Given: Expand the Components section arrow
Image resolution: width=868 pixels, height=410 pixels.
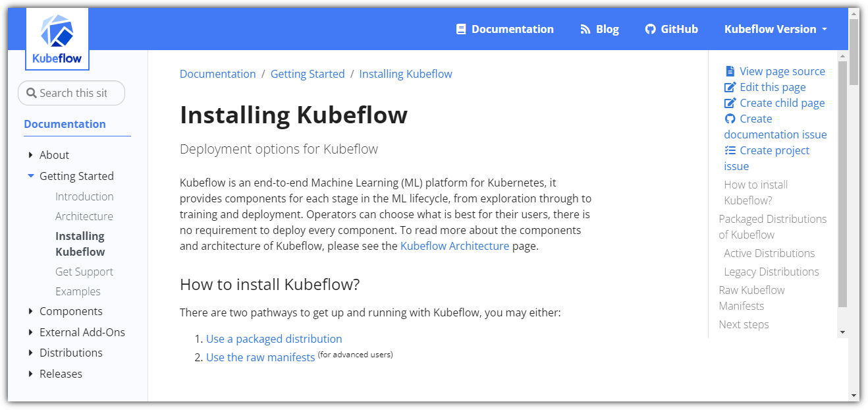Looking at the screenshot, I should (x=30, y=311).
